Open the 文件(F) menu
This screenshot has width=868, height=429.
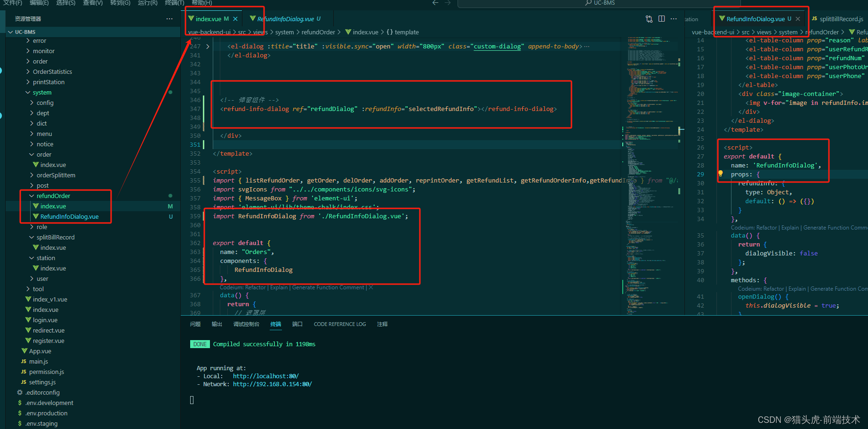(13, 3)
